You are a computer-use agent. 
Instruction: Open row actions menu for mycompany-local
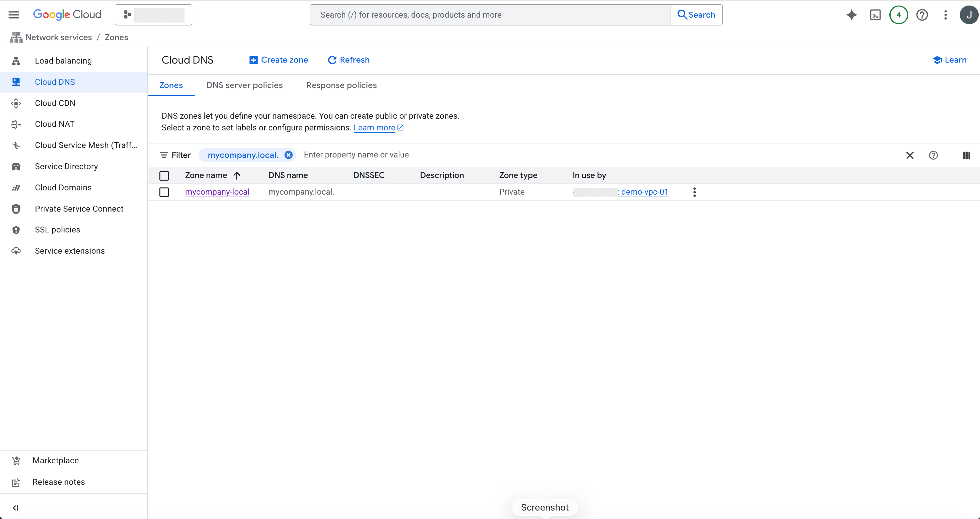(x=694, y=192)
